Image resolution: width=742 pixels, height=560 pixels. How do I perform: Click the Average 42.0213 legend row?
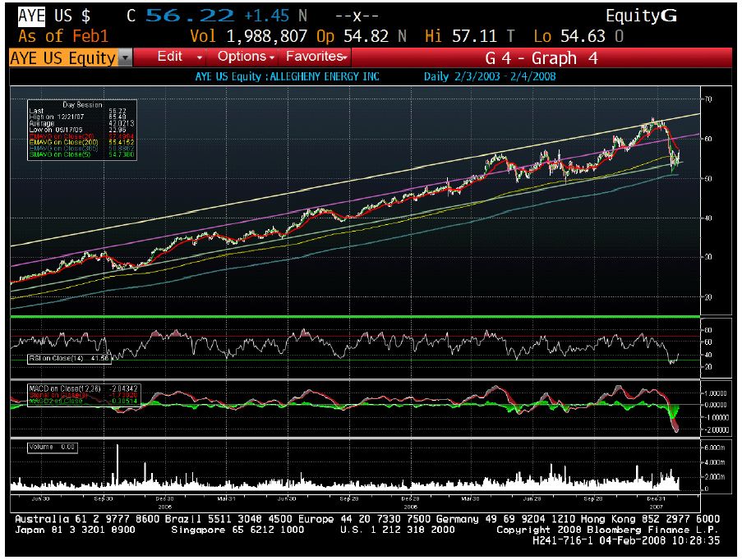pyautogui.click(x=81, y=123)
